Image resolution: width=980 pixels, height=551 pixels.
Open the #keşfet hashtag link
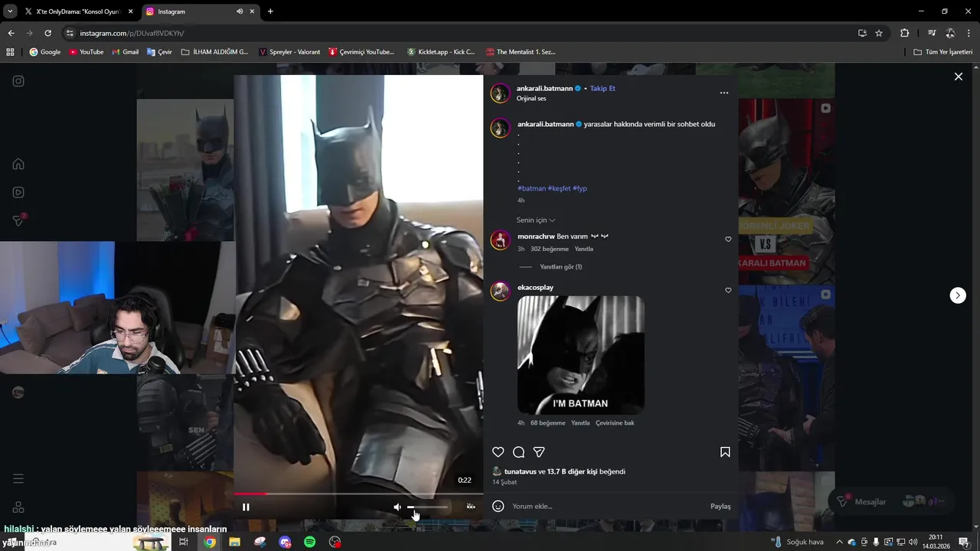point(559,188)
